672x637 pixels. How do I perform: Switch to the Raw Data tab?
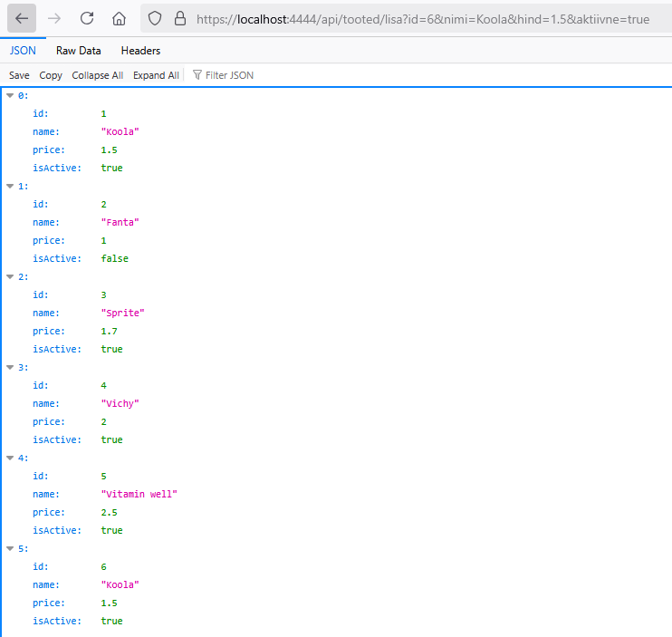coord(79,51)
